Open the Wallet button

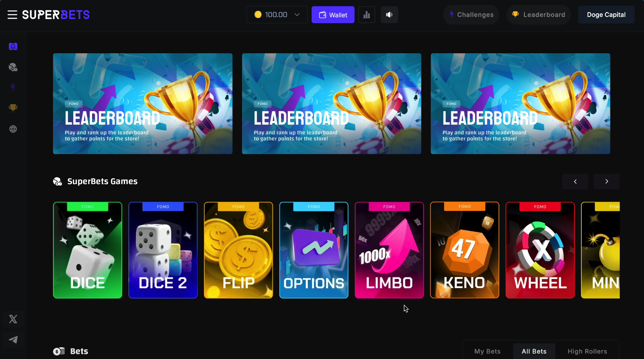point(333,15)
